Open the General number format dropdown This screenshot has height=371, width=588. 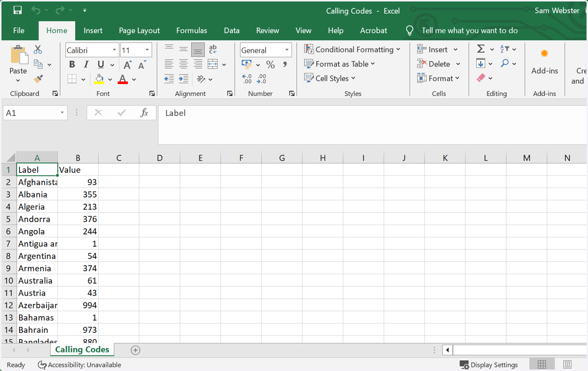(287, 50)
